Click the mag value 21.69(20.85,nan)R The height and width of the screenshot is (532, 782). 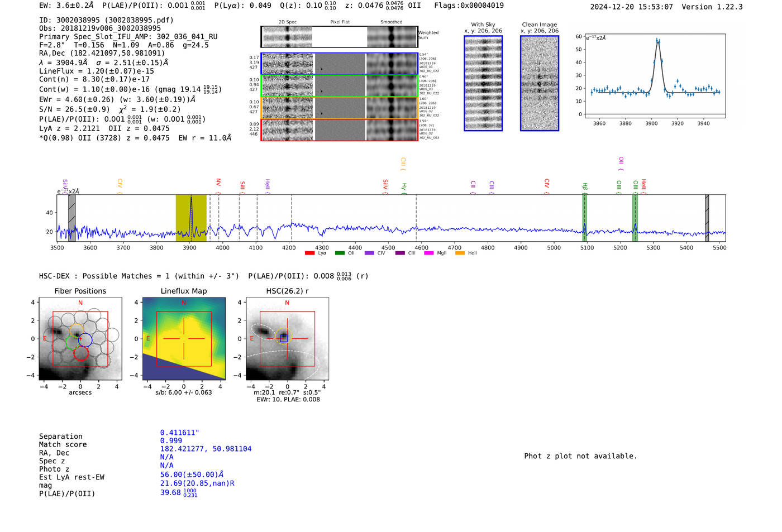[x=197, y=483]
